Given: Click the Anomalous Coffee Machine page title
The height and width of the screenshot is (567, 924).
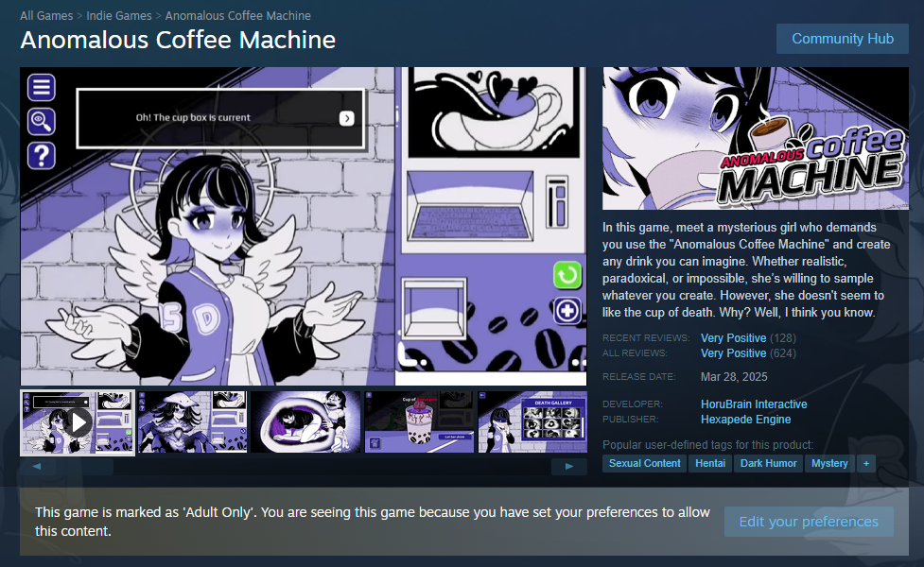Looking at the screenshot, I should [x=178, y=40].
